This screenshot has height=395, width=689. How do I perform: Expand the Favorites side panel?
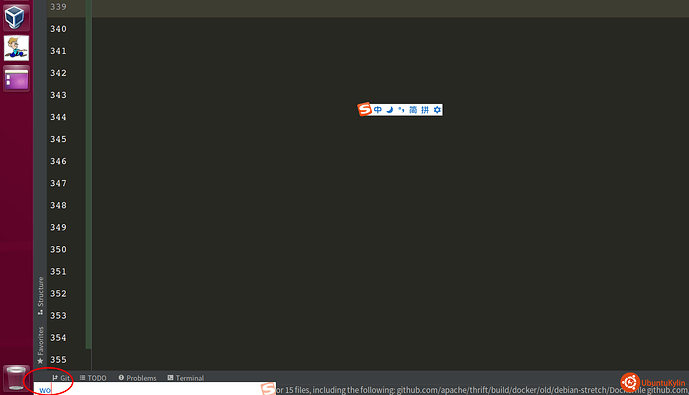tap(40, 345)
